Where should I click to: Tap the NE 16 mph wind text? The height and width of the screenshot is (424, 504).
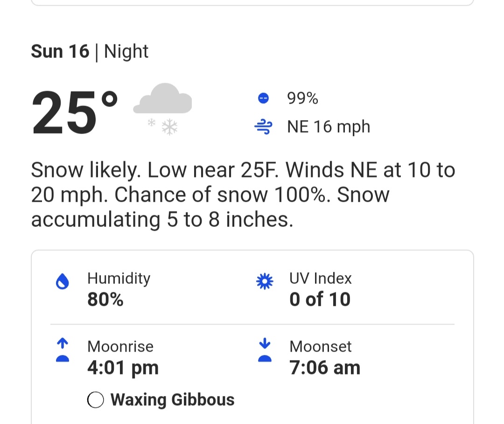[x=329, y=127]
